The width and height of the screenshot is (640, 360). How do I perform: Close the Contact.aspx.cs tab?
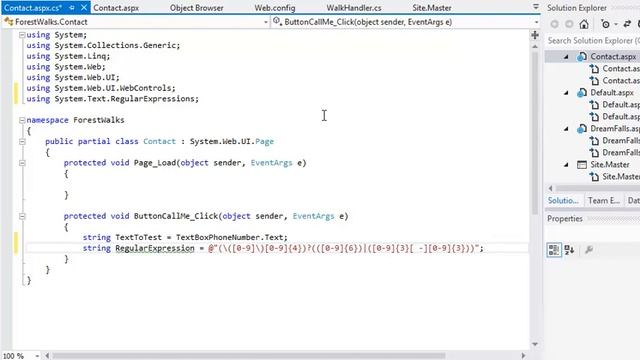pyautogui.click(x=84, y=8)
